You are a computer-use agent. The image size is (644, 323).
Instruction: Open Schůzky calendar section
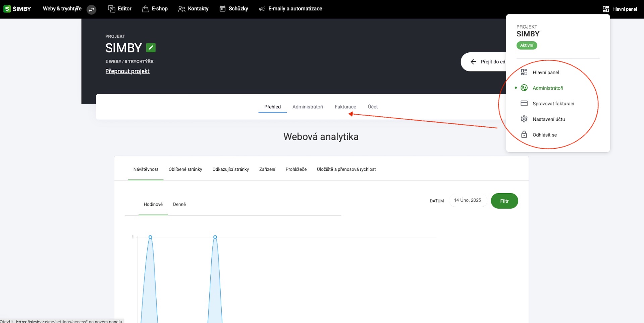[x=234, y=9]
